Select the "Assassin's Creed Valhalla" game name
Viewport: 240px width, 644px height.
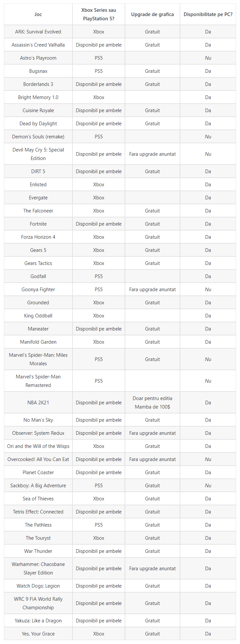point(38,45)
